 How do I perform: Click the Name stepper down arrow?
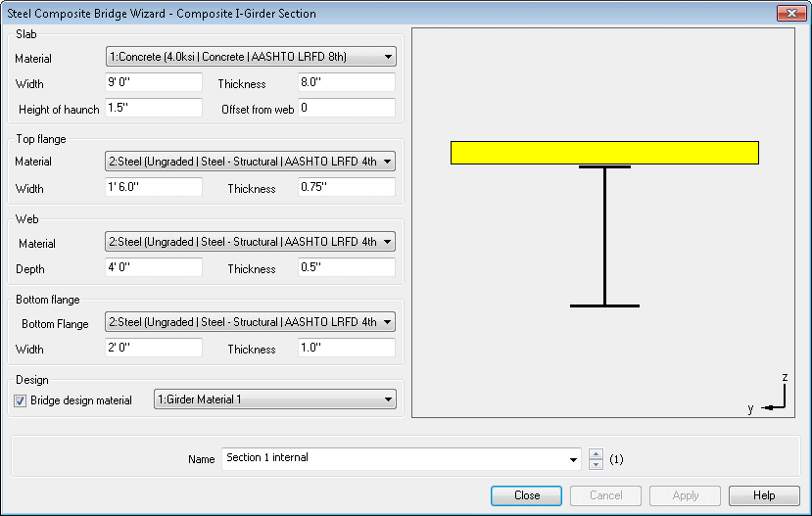tap(597, 464)
